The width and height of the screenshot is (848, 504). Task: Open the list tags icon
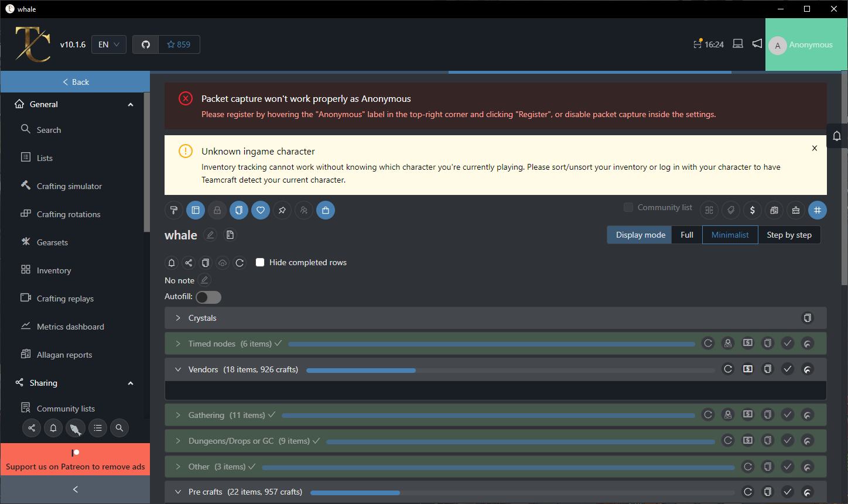[730, 210]
